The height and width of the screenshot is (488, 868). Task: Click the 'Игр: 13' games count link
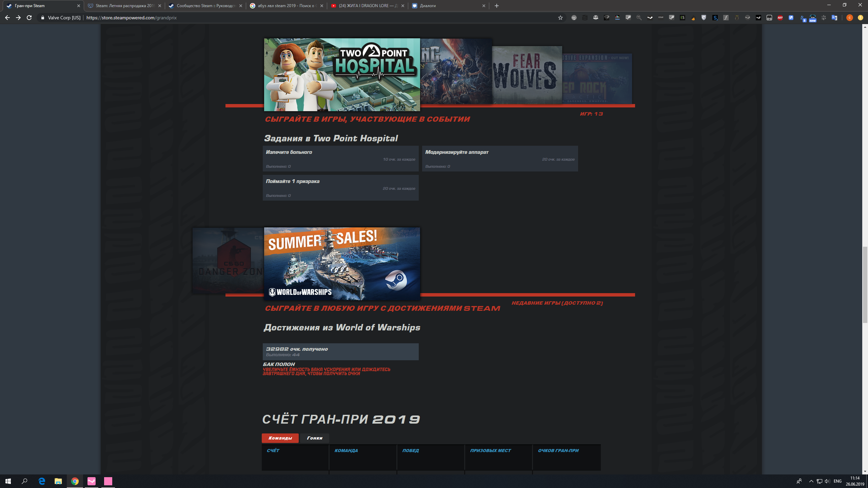[x=591, y=114]
